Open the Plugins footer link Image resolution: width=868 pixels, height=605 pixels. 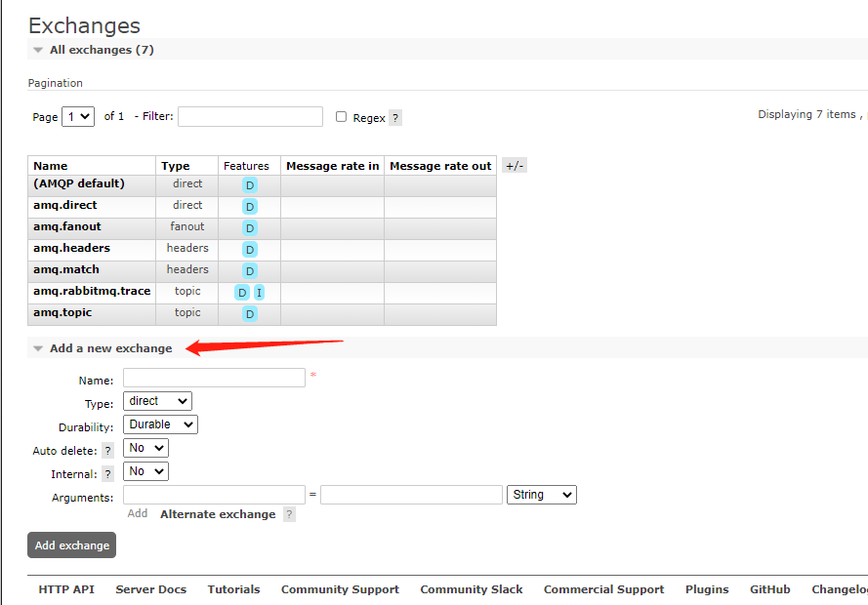coord(707,589)
